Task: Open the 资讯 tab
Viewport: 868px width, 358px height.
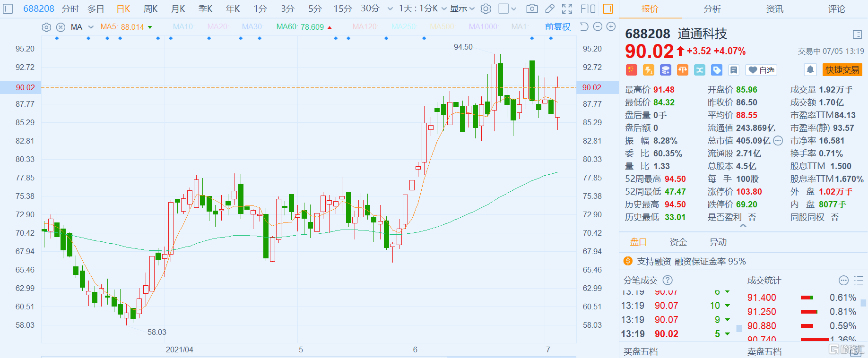Action: [774, 9]
